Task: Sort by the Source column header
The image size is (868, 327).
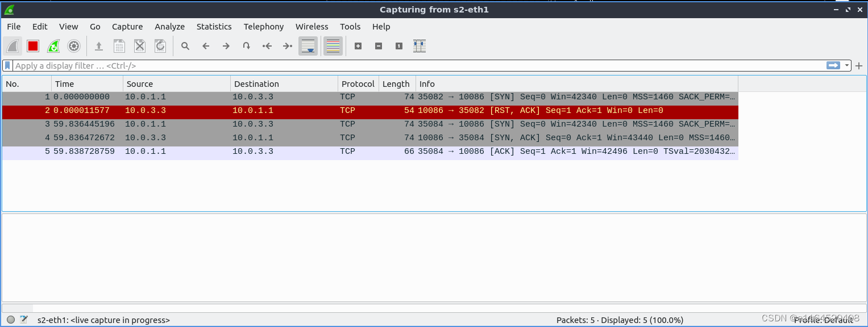Action: (x=177, y=84)
